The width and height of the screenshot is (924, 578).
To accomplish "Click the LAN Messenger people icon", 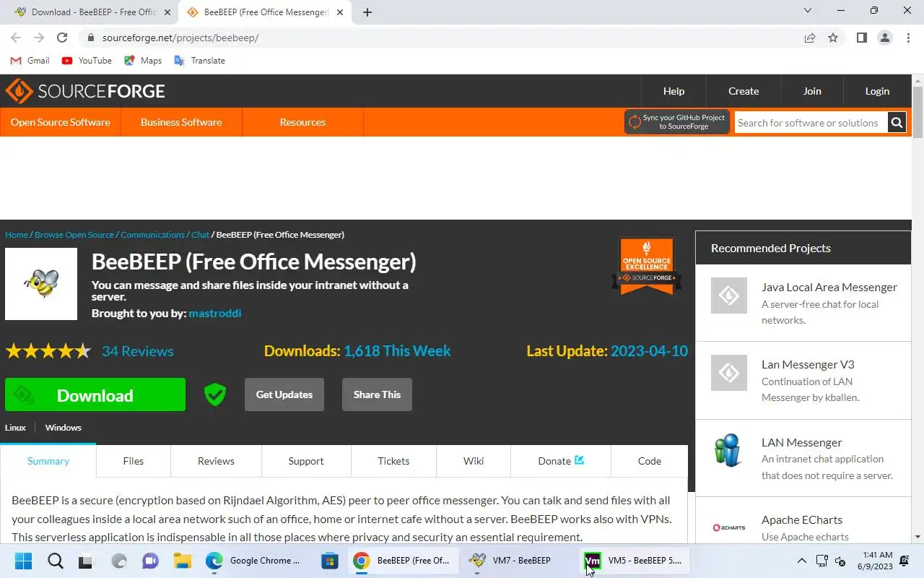I will pos(729,451).
